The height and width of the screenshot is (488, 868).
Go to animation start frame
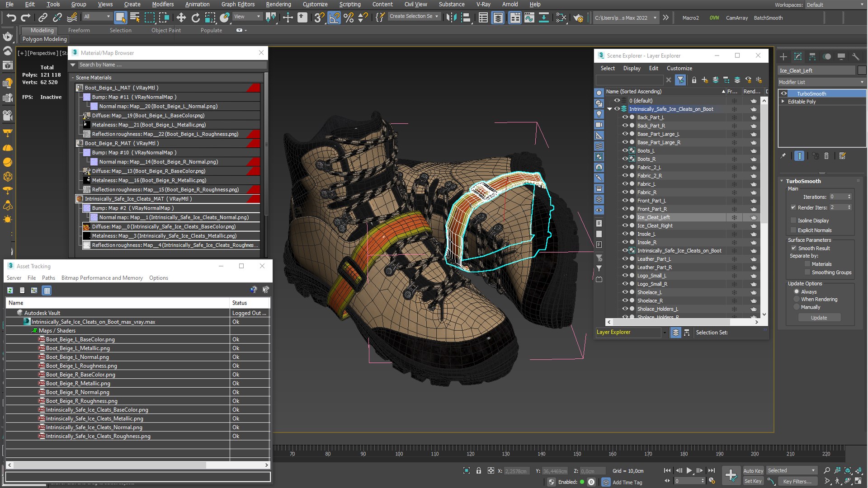coord(667,470)
